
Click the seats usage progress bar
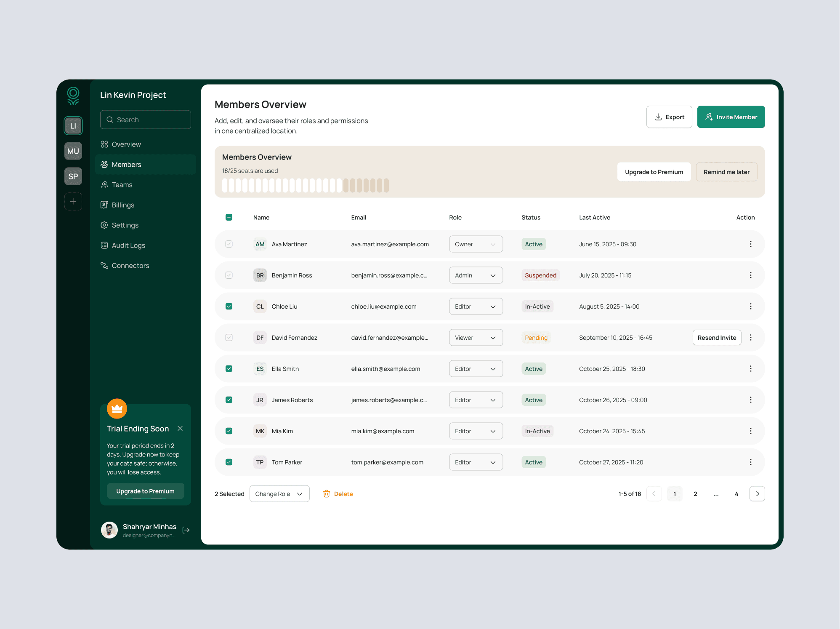[x=306, y=186]
